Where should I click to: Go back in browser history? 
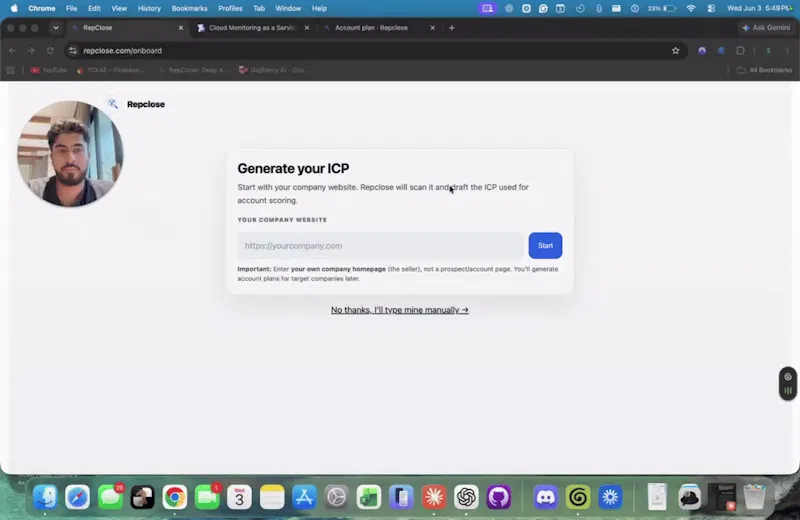click(x=12, y=51)
